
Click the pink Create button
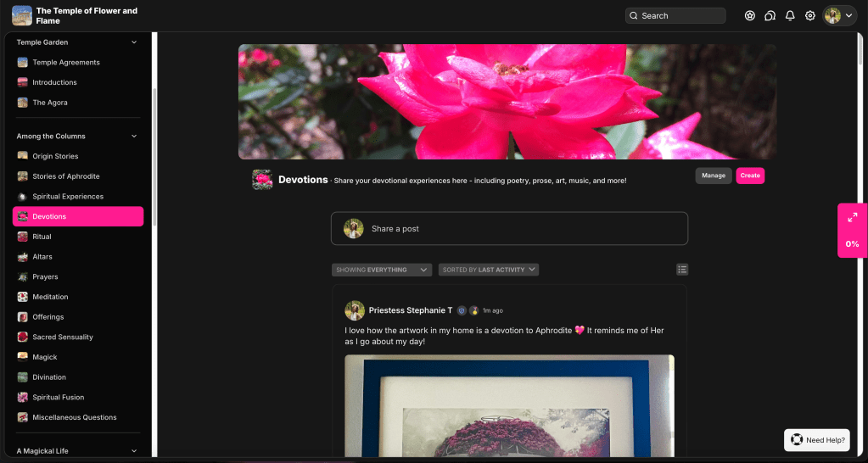coord(749,176)
